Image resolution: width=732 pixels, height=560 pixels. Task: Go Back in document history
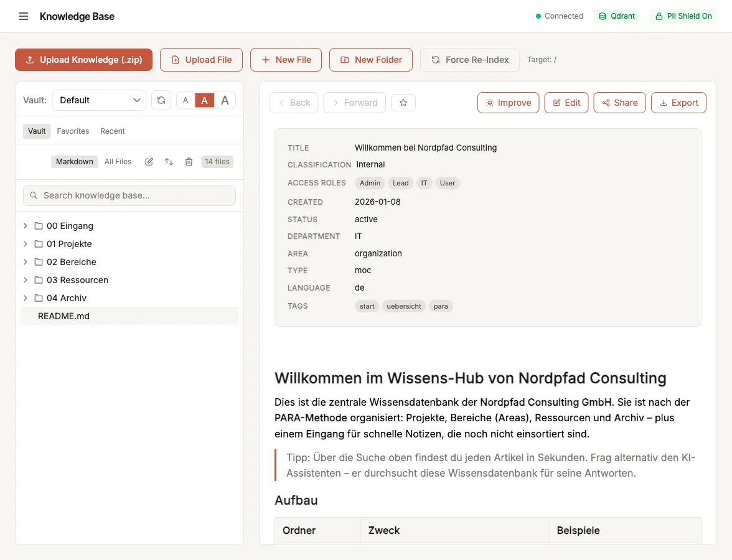coord(294,103)
